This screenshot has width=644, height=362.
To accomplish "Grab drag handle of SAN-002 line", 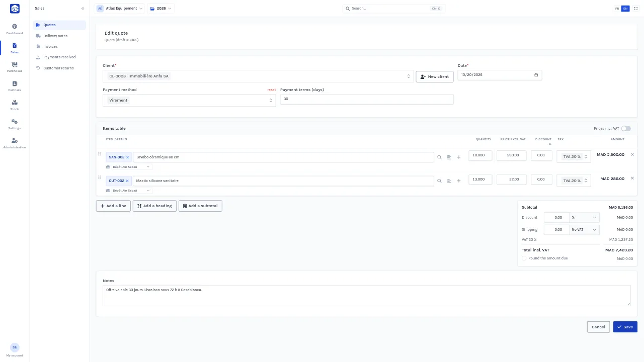I will (99, 154).
